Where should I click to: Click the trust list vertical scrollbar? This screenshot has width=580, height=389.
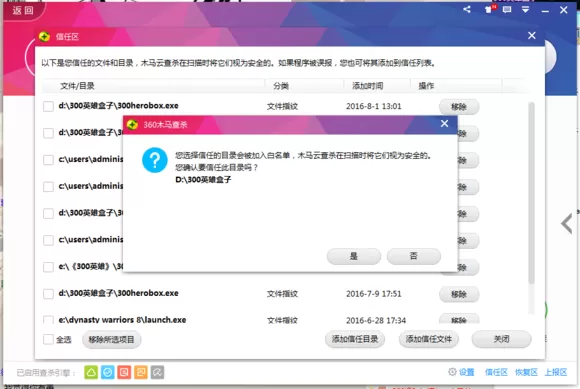(531, 193)
